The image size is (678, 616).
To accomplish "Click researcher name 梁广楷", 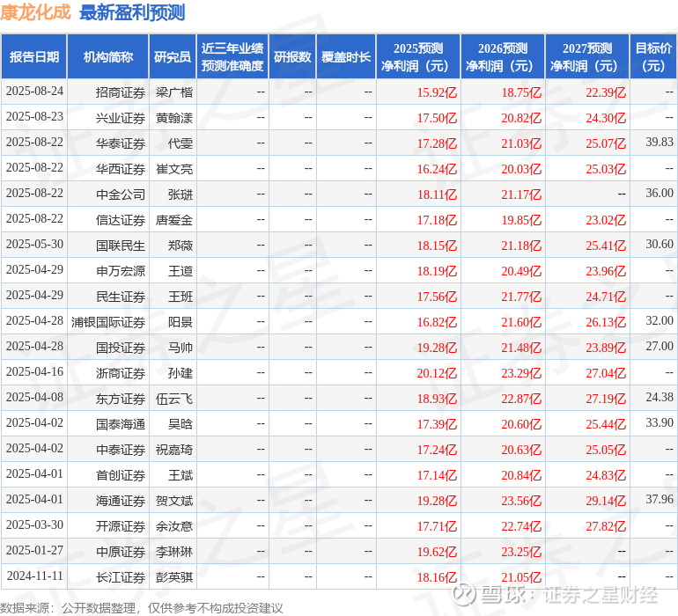I will click(x=174, y=92).
